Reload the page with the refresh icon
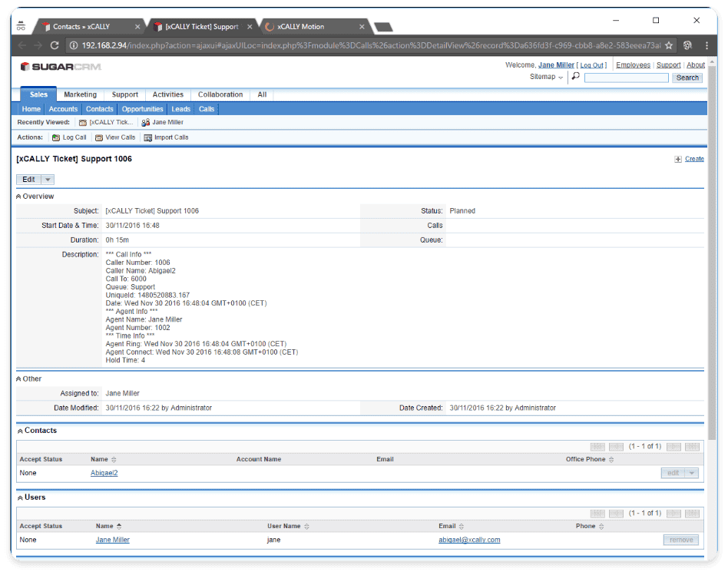This screenshot has height=575, width=728. [55, 45]
